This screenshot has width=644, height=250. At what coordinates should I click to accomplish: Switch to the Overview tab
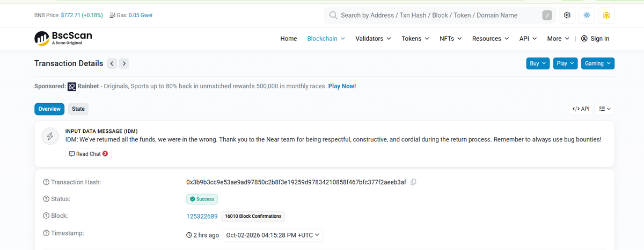tap(49, 109)
